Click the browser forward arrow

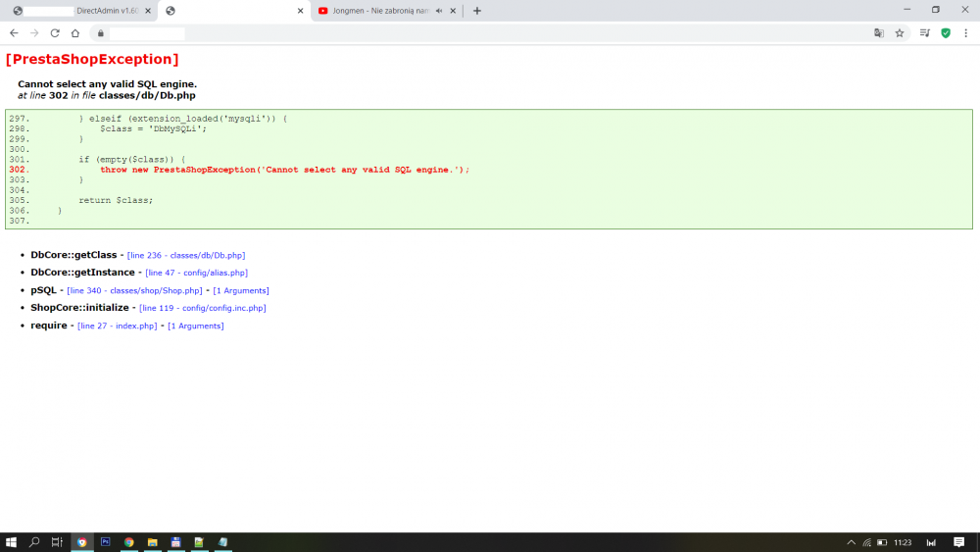pyautogui.click(x=34, y=33)
